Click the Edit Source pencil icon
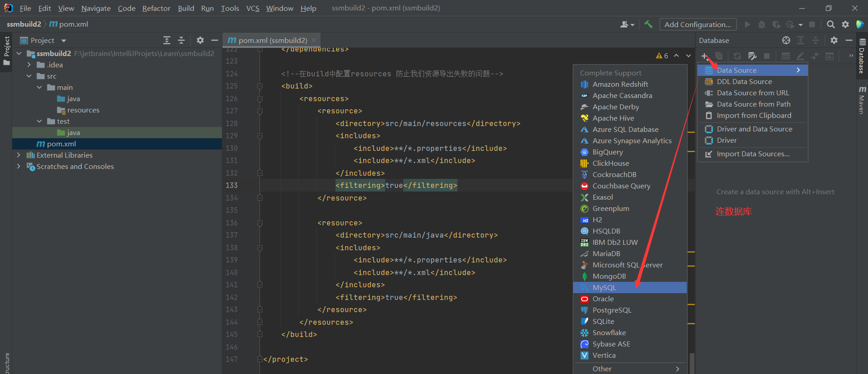Viewport: 868px width, 374px height. (x=800, y=56)
